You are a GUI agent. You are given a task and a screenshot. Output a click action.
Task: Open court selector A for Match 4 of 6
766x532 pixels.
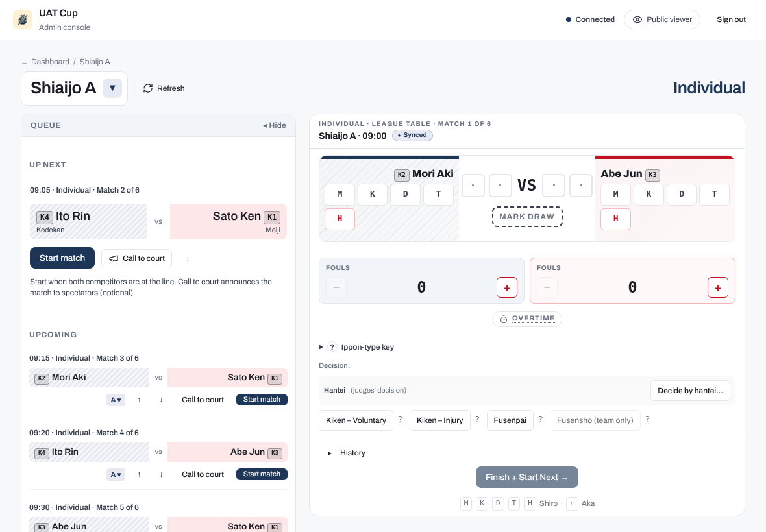point(116,474)
